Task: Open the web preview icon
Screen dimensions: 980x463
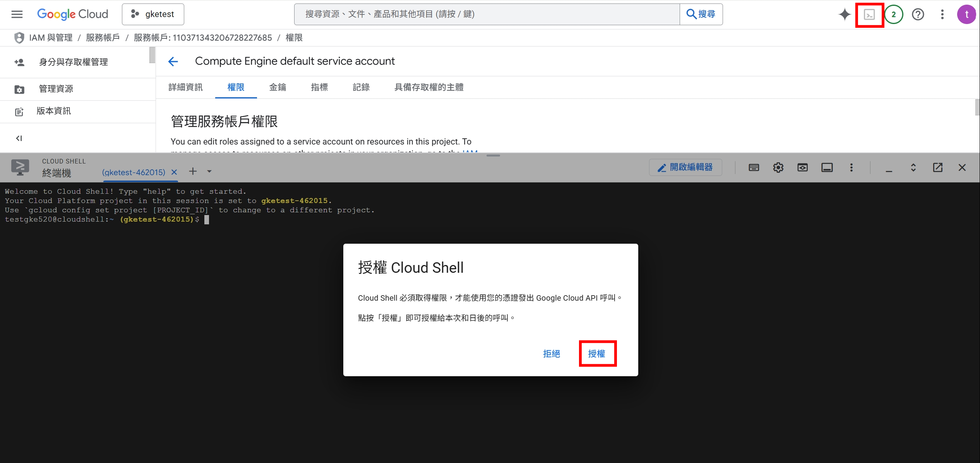Action: 802,167
